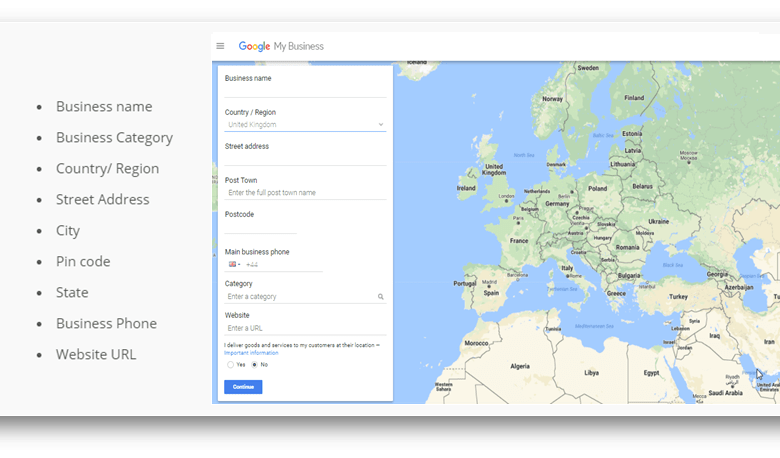Image resolution: width=780 pixels, height=458 pixels.
Task: Select the No delivery radio button
Action: coord(254,365)
